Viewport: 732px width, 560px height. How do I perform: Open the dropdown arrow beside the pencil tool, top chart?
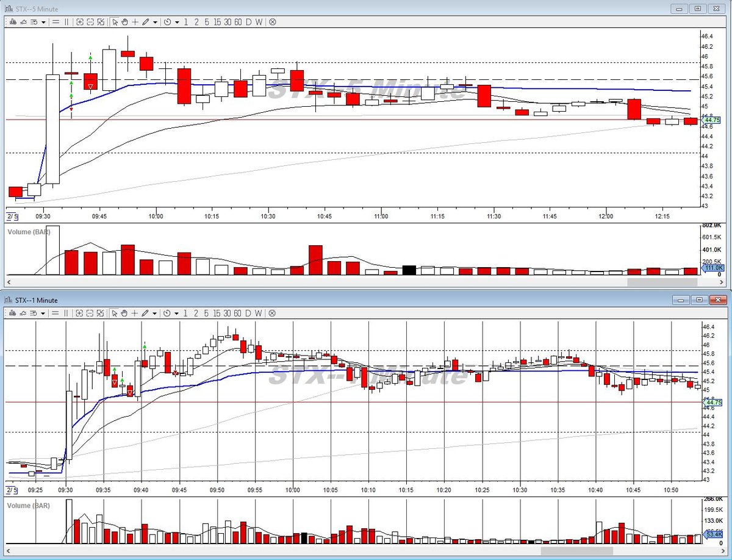(155, 22)
